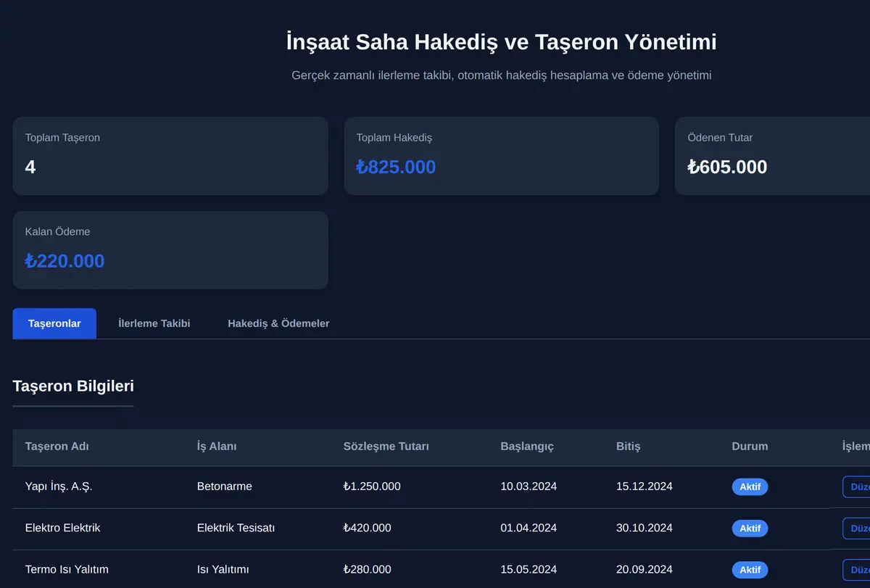The image size is (870, 588).
Task: Click the Yapı İnş. A.Ş. name cell
Action: click(x=59, y=486)
